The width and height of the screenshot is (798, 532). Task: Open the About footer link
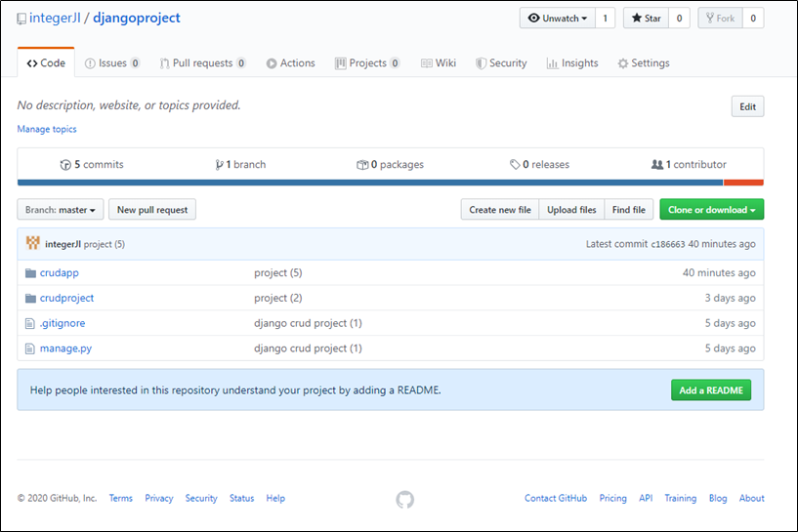tap(752, 499)
